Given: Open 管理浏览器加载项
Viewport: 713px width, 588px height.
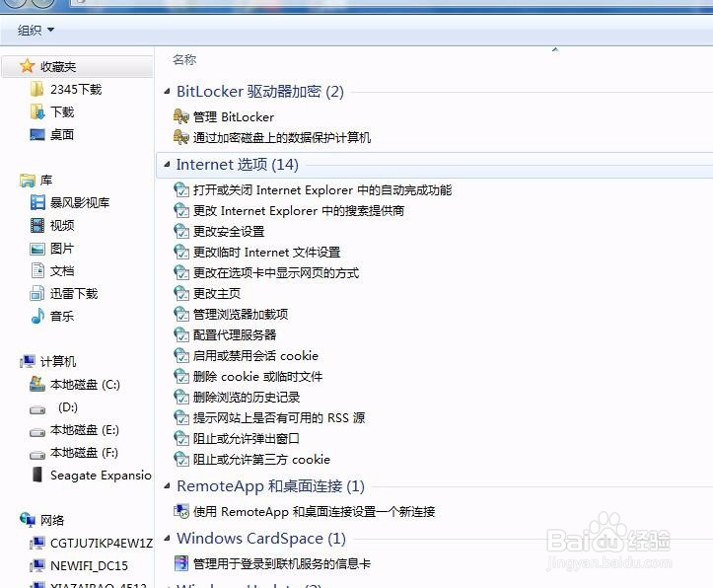Looking at the screenshot, I should point(241,315).
